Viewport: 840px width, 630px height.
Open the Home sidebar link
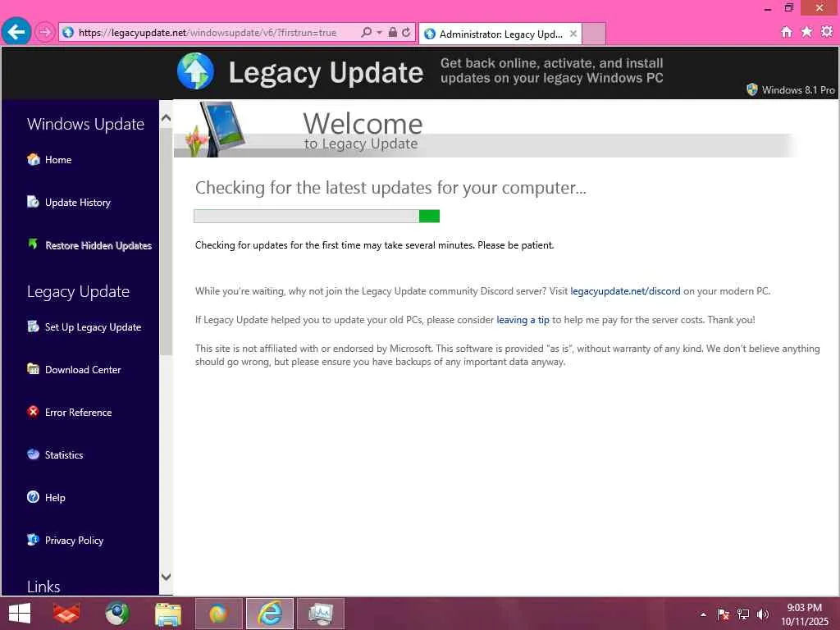click(x=58, y=160)
